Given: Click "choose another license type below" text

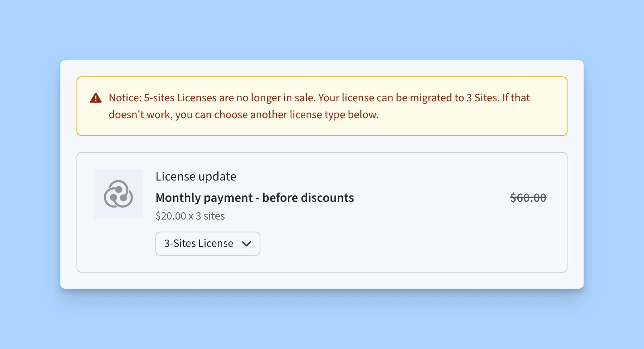Looking at the screenshot, I should click(296, 115).
